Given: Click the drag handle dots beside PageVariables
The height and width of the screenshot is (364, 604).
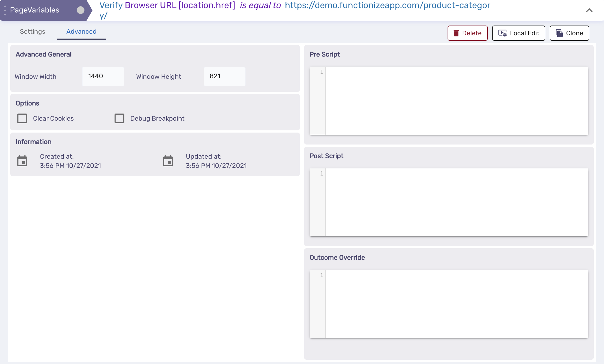Looking at the screenshot, I should point(5,10).
